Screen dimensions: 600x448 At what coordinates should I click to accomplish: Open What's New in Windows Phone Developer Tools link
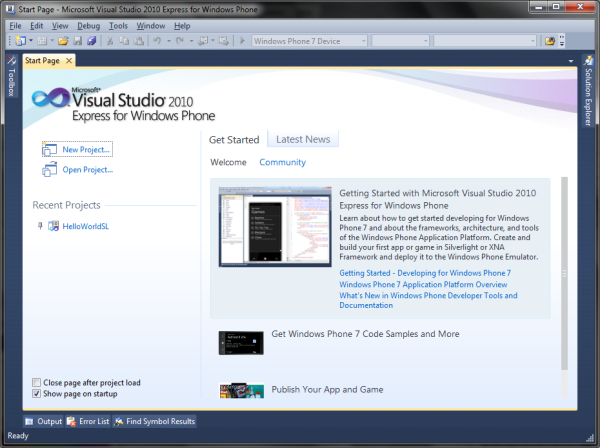point(428,300)
